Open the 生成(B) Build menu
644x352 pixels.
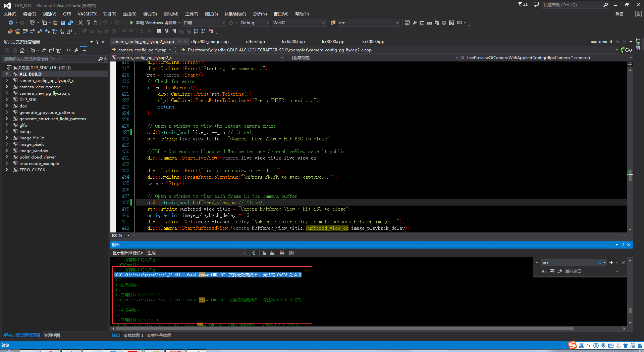pos(129,14)
